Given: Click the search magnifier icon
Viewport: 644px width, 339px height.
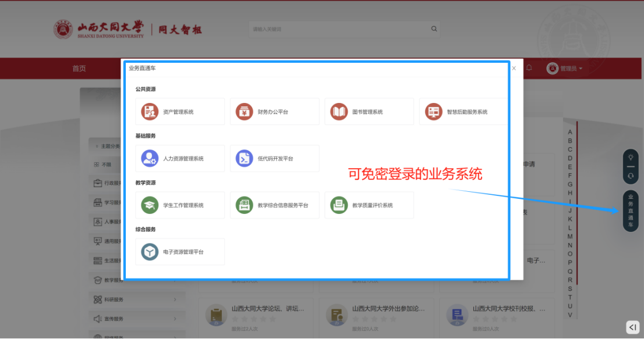Looking at the screenshot, I should coord(434,29).
